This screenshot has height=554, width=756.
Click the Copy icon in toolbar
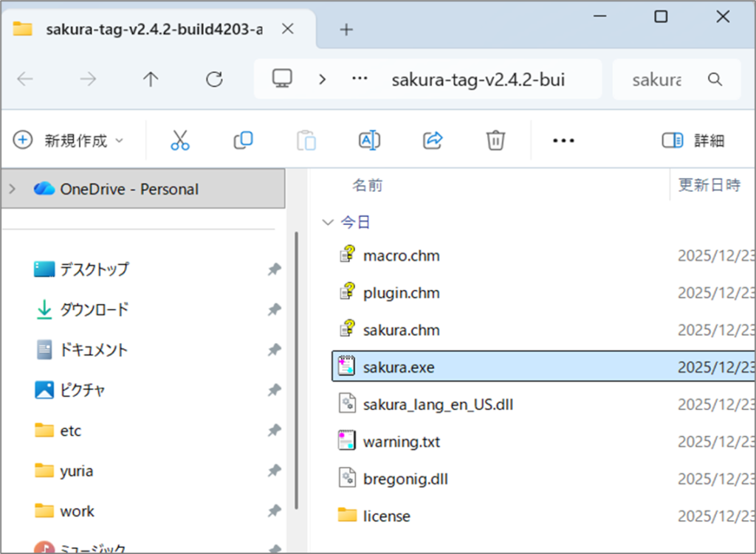tap(243, 140)
